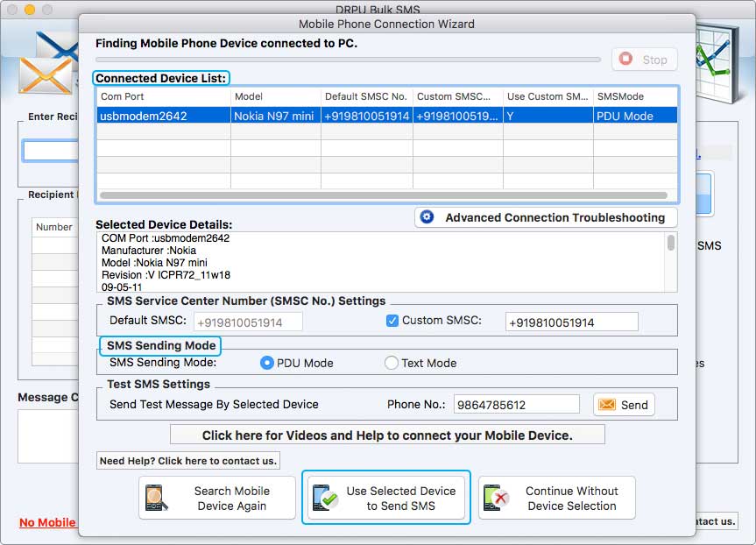The image size is (756, 545).
Task: Click the orange envelope logo in main window
Action: pyautogui.click(x=46, y=75)
